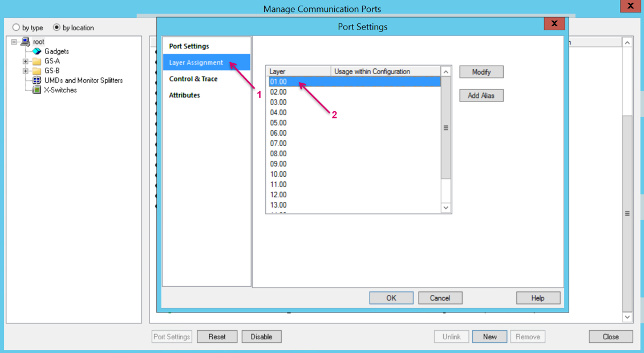Click the root computer icon in tree
The height and width of the screenshot is (353, 644).
(x=25, y=42)
